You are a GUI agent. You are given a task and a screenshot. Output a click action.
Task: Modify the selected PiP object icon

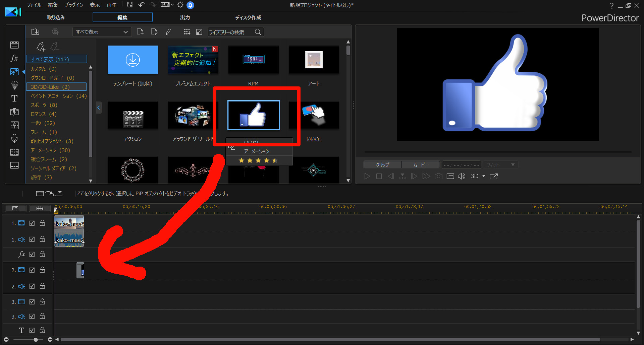(154, 32)
